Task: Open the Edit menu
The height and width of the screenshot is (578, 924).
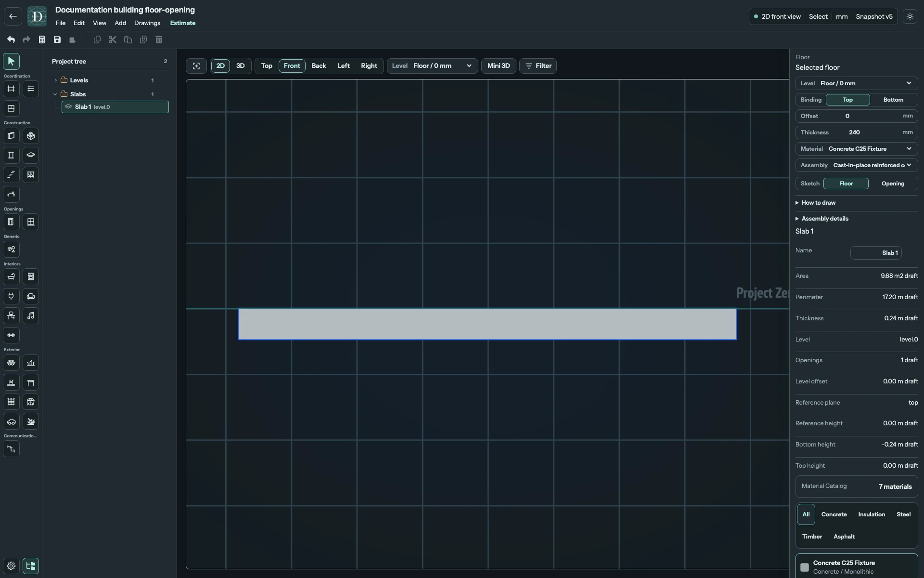Action: 79,23
